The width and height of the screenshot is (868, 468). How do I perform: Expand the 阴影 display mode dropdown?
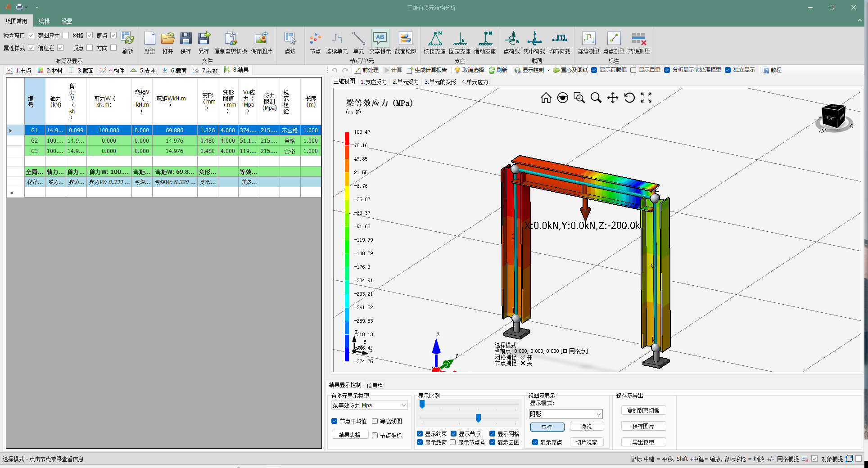[598, 414]
